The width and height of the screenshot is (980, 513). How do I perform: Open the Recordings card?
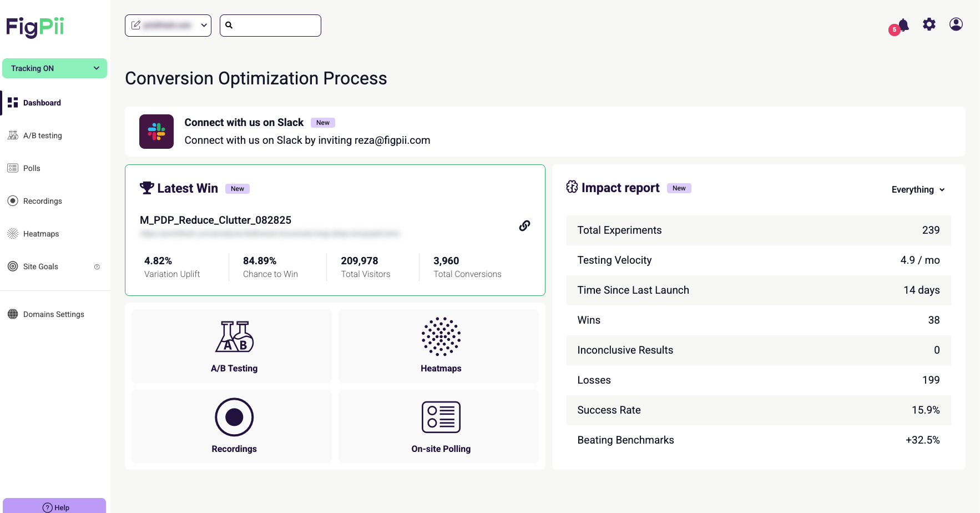click(x=231, y=426)
